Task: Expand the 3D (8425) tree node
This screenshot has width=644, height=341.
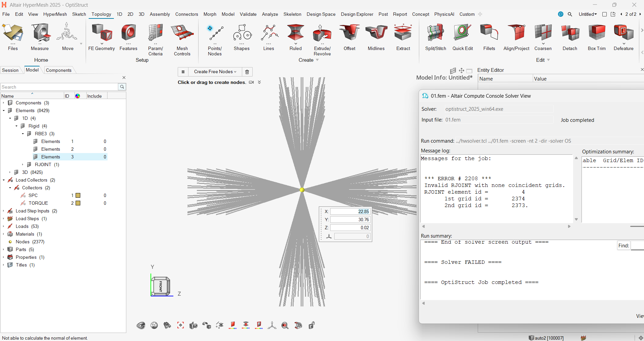Action: coord(10,172)
